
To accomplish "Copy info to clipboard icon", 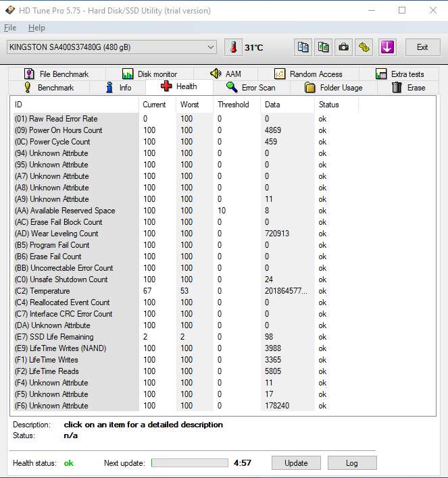I will pyautogui.click(x=303, y=47).
